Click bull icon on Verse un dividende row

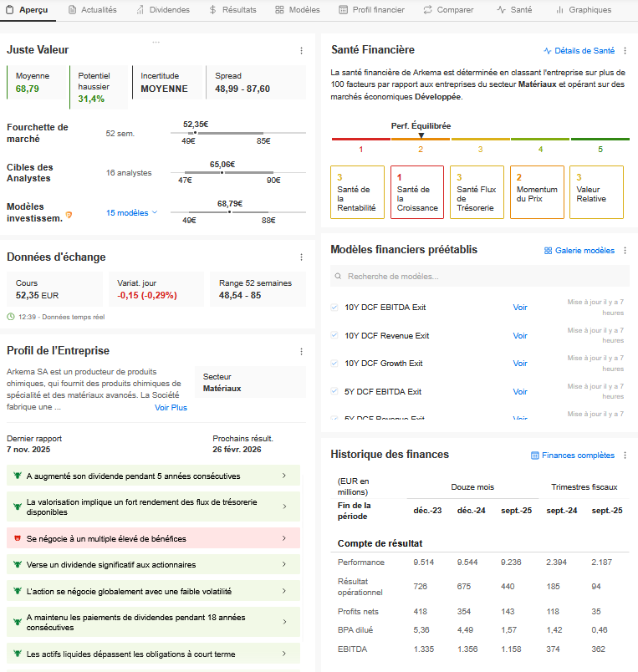18,564
